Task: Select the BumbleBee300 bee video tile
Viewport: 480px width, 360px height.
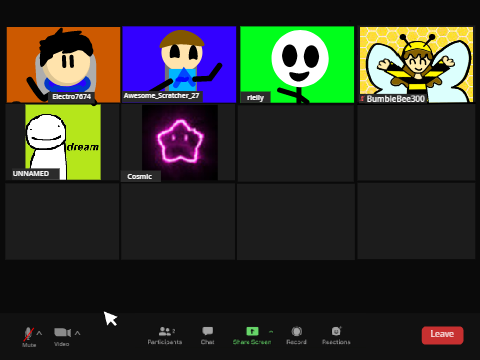Action: pos(416,65)
